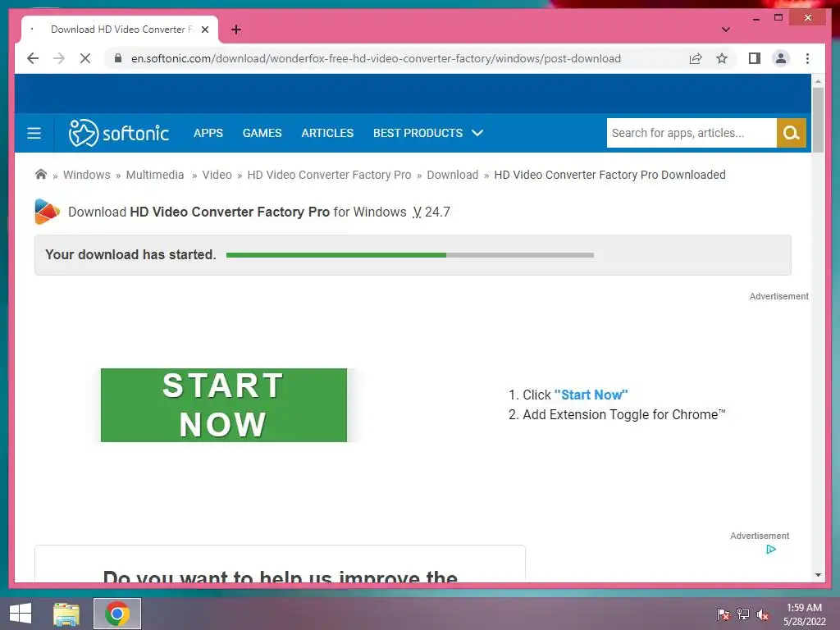Screen dimensions: 840x630
Task: Click the HD Video Converter app icon
Action: [47, 212]
